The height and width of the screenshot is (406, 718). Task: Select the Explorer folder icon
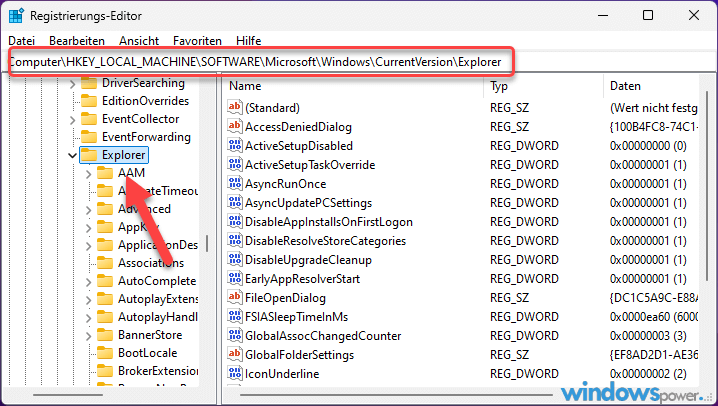pos(89,155)
